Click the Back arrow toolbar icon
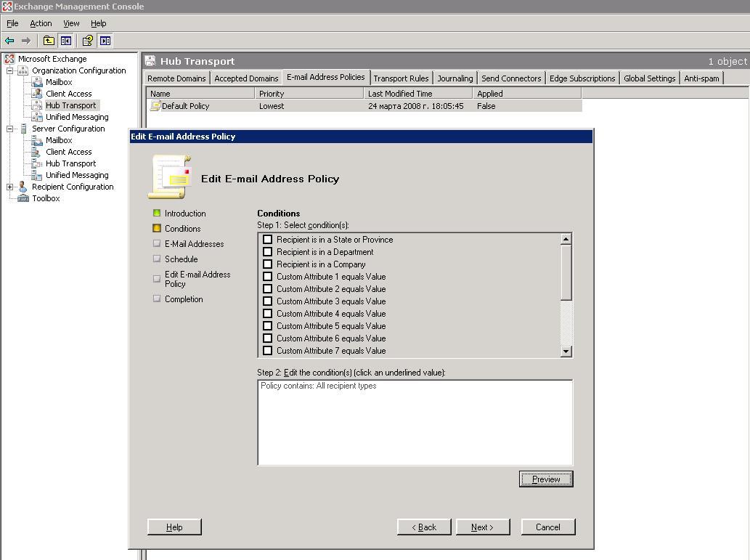The width and height of the screenshot is (750, 560). [x=9, y=41]
